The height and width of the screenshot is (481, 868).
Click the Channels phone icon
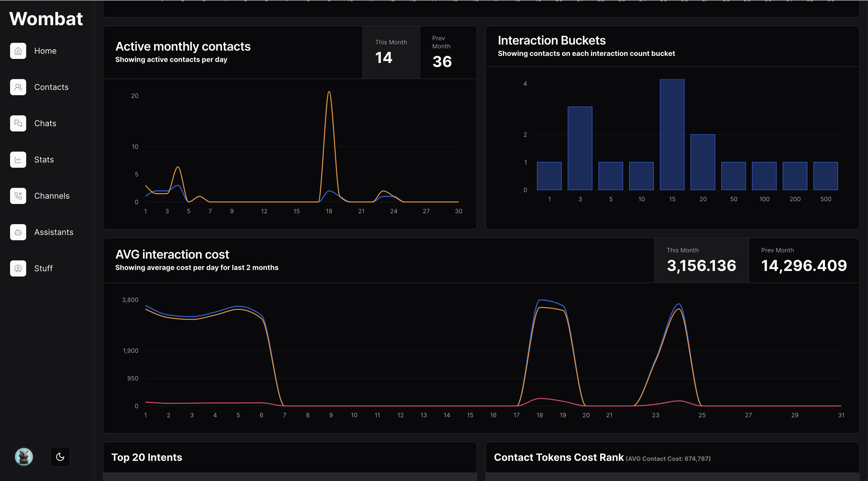18,196
